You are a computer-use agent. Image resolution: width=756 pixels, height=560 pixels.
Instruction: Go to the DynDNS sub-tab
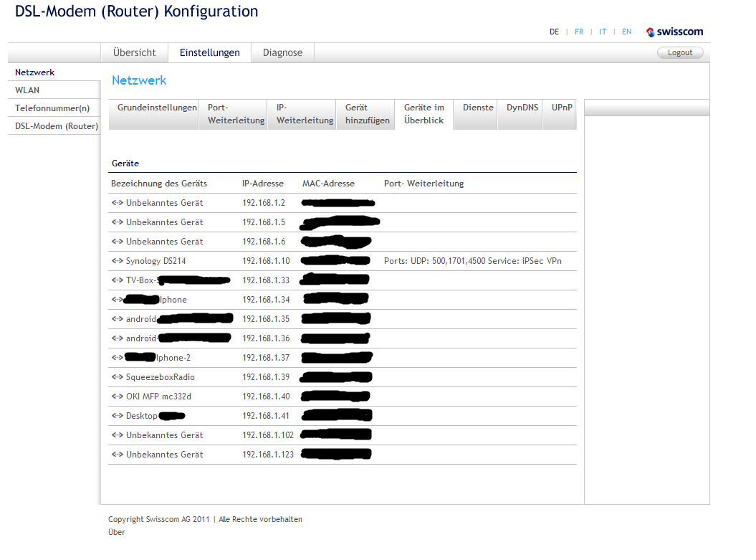[x=522, y=108]
